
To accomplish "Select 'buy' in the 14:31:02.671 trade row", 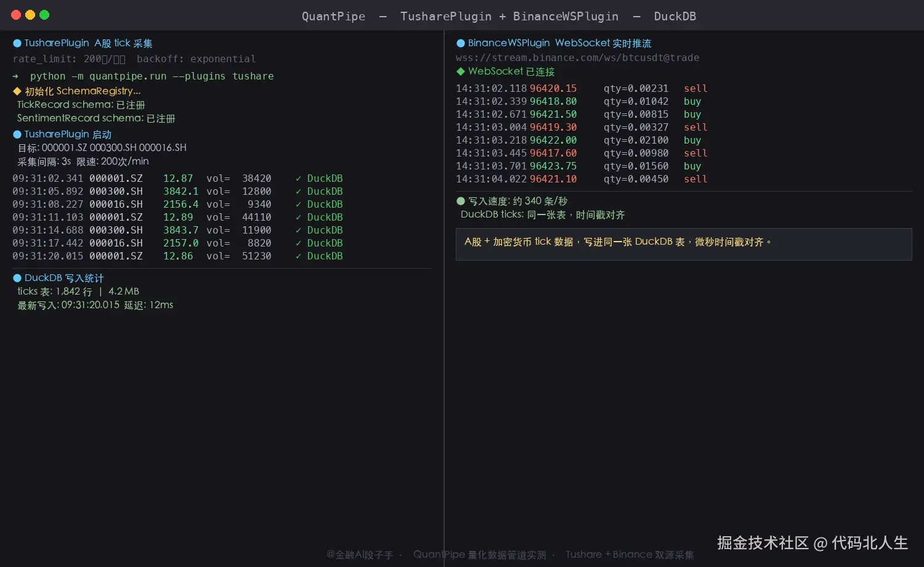I will 692,115.
